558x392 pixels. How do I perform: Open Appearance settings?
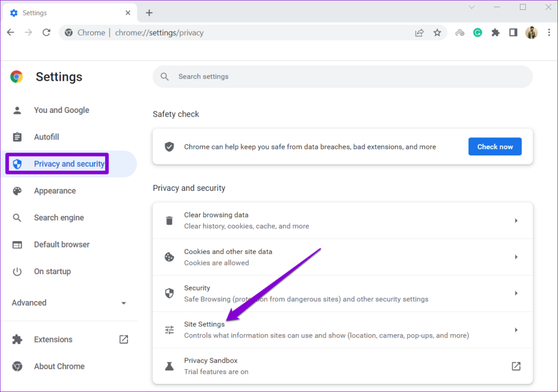pos(69,191)
